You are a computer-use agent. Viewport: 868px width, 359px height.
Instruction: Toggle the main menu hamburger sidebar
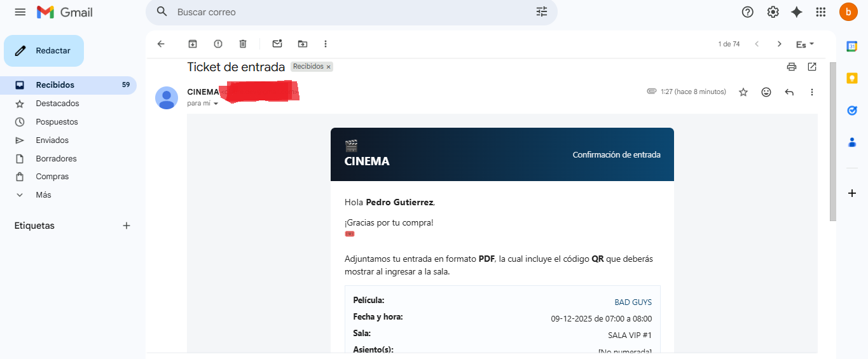pyautogui.click(x=20, y=12)
